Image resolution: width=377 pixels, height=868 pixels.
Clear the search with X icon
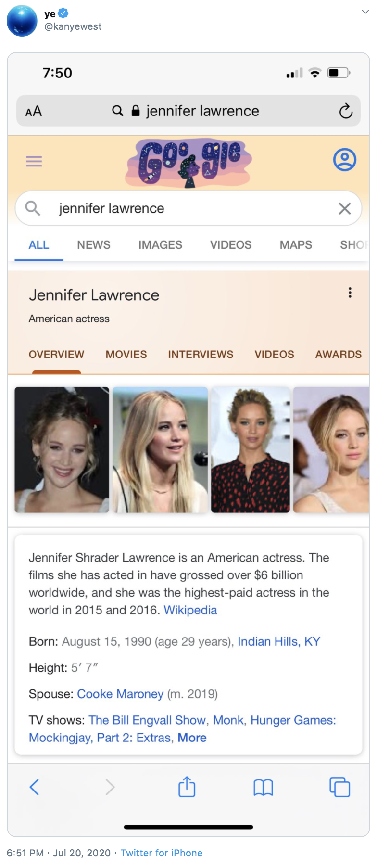point(345,208)
